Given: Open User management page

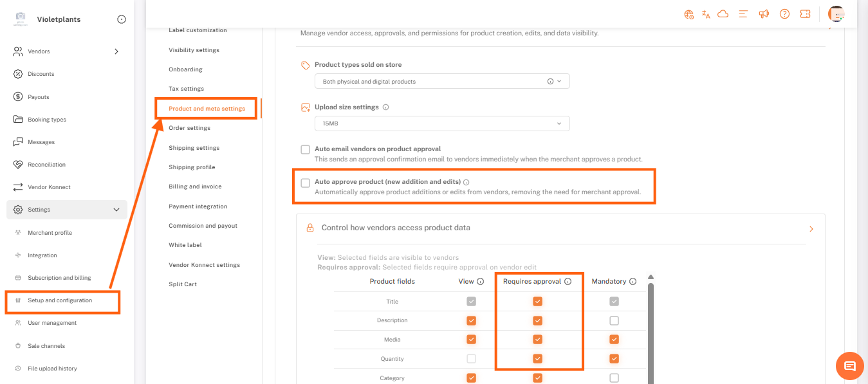Looking at the screenshot, I should tap(52, 323).
